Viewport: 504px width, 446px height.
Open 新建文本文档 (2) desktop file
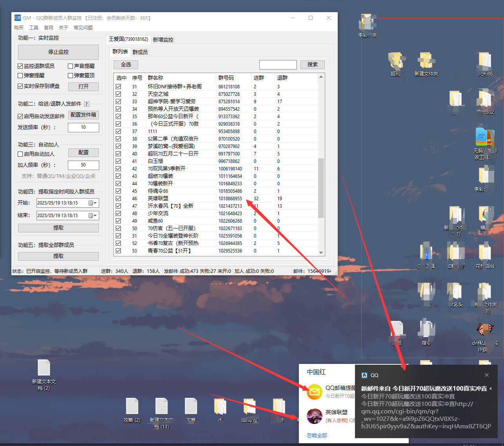click(x=44, y=375)
